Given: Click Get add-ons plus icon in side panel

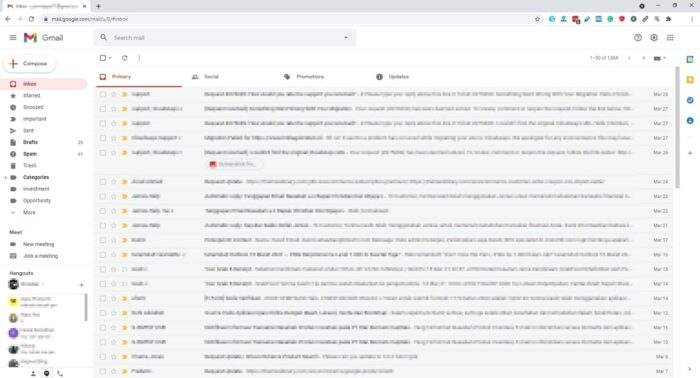Looking at the screenshot, I should (x=690, y=153).
